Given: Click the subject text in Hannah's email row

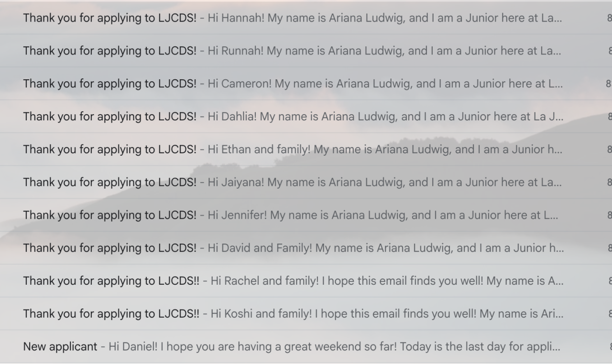Looking at the screenshot, I should 109,18.
